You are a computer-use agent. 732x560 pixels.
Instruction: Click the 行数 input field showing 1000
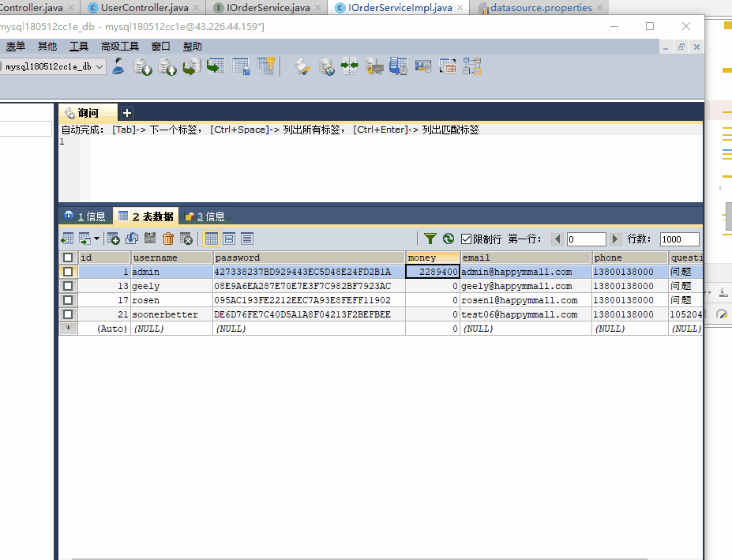coord(679,239)
